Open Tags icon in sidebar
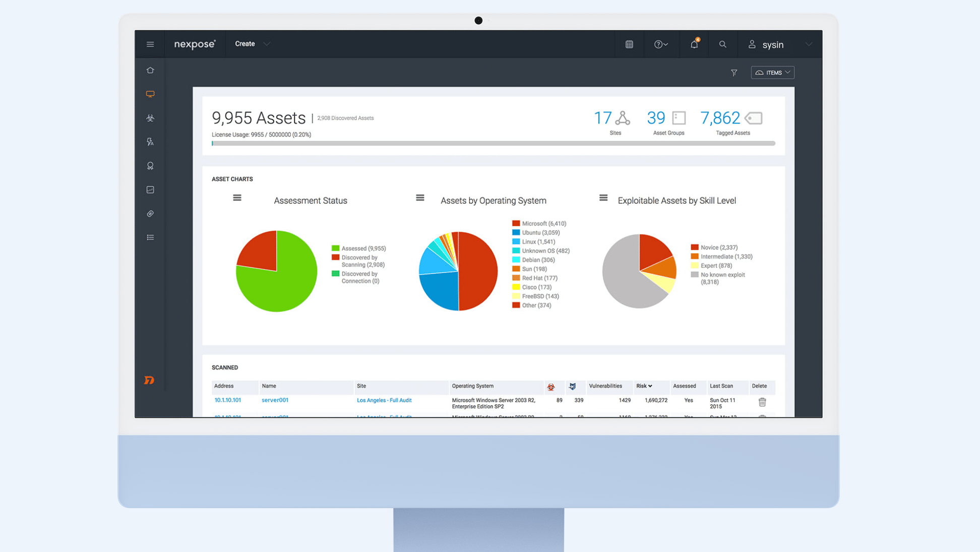The height and width of the screenshot is (552, 980). point(150,213)
